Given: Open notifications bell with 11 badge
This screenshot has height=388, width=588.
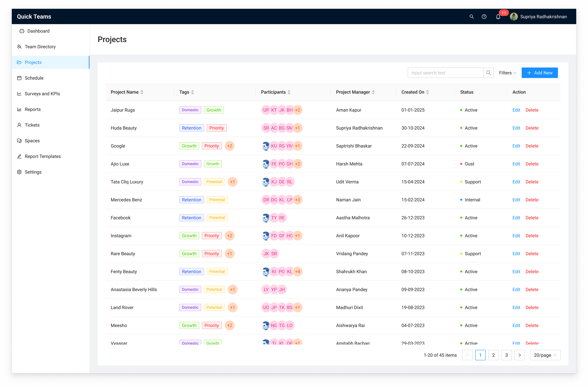Looking at the screenshot, I should 498,17.
